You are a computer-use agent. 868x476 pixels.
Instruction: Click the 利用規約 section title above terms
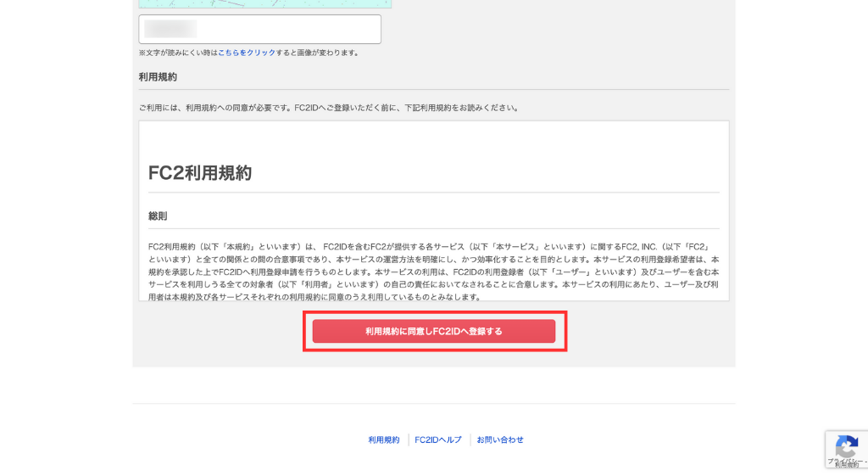158,77
